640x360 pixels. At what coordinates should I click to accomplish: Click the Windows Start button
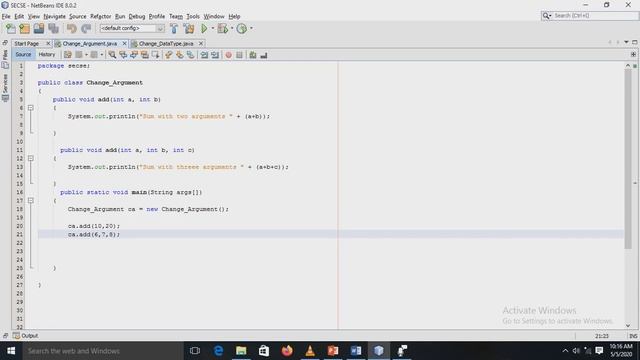pyautogui.click(x=11, y=351)
